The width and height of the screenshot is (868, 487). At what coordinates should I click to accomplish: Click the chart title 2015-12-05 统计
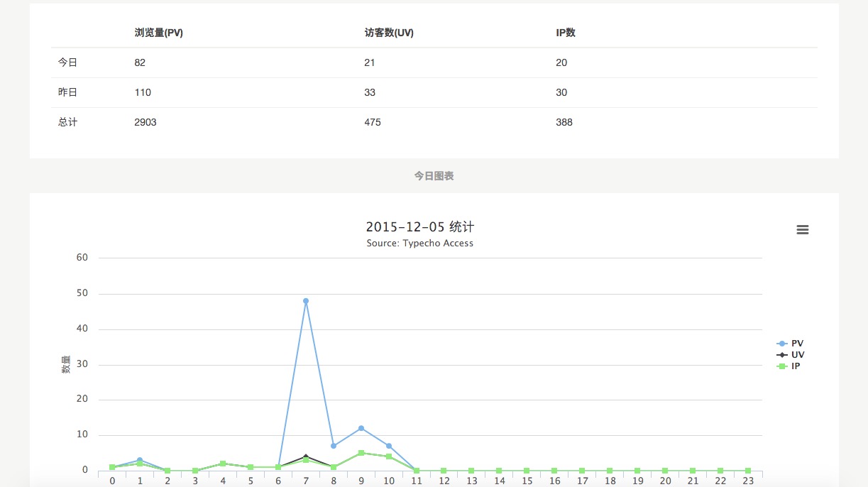419,227
